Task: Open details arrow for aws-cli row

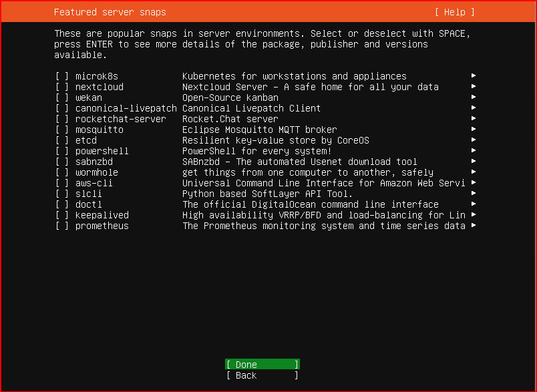Action: point(474,182)
